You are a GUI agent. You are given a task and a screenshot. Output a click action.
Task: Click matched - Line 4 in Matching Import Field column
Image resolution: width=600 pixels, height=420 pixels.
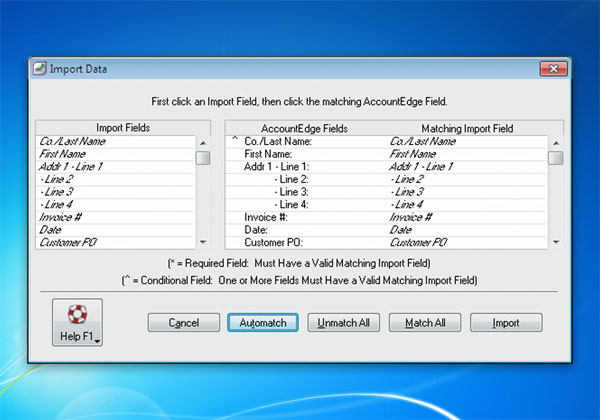click(407, 205)
